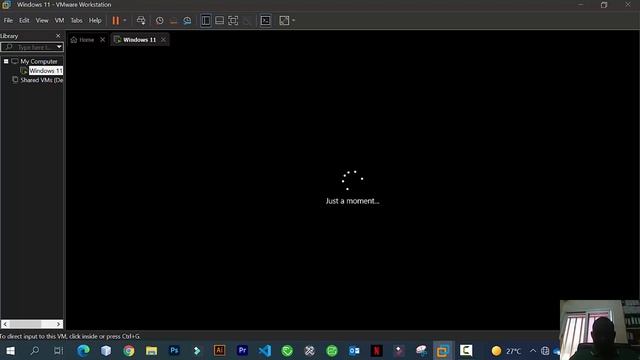This screenshot has width=640, height=360.
Task: Open Netflix from the taskbar
Action: tap(377, 351)
